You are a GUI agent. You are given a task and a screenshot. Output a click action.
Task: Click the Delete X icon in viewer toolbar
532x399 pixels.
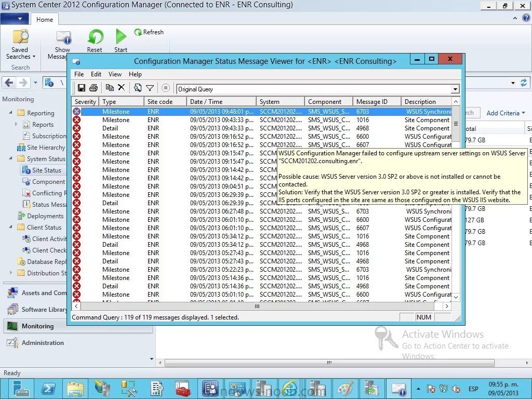point(121,87)
